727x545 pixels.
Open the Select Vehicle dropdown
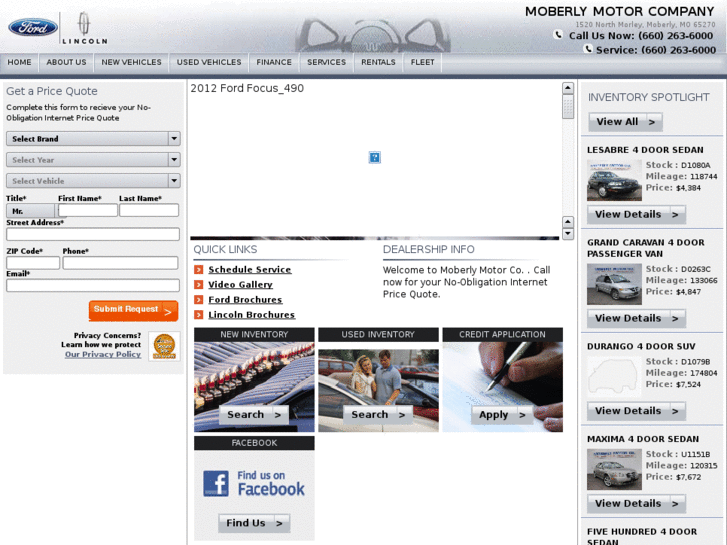[93, 181]
